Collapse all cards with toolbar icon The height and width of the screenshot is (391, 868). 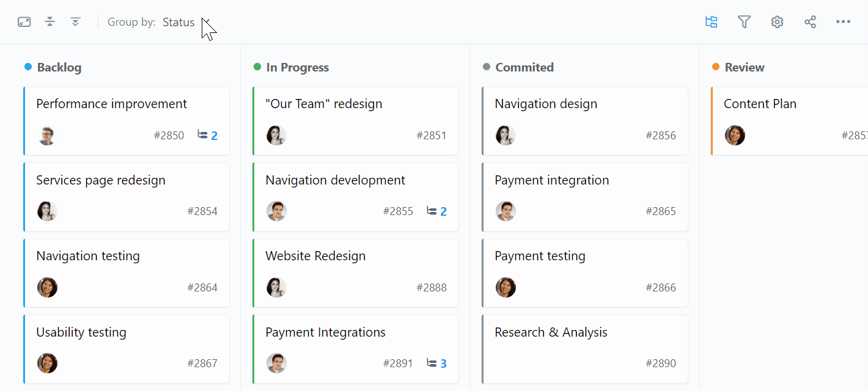pos(50,22)
